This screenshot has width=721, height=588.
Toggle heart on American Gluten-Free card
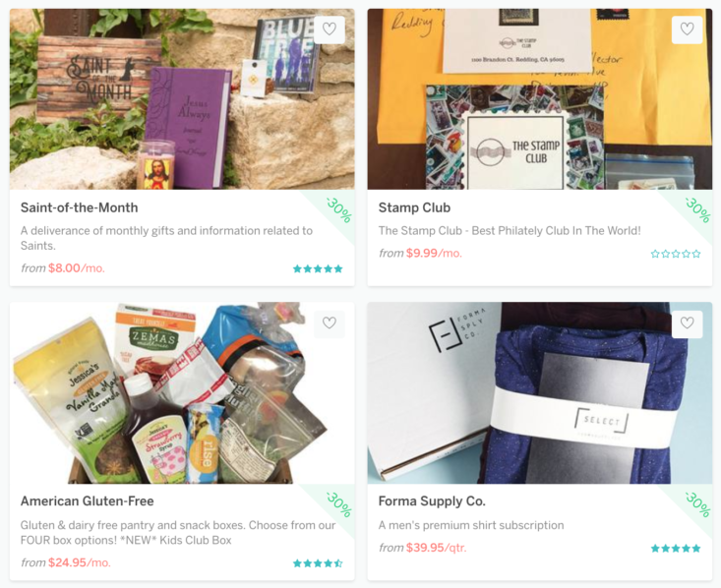click(x=330, y=323)
